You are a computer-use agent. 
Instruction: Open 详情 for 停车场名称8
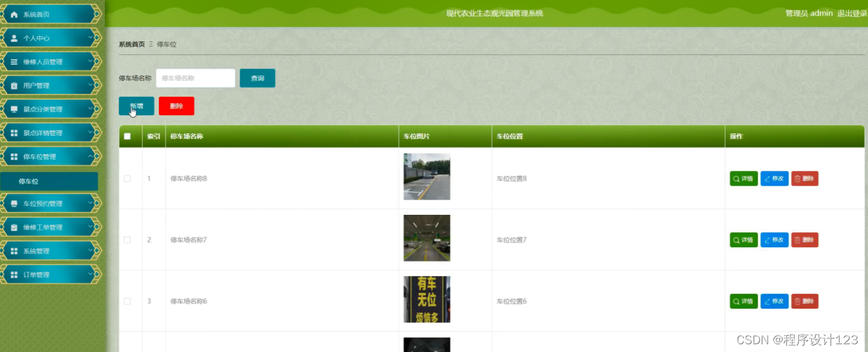pyautogui.click(x=744, y=179)
